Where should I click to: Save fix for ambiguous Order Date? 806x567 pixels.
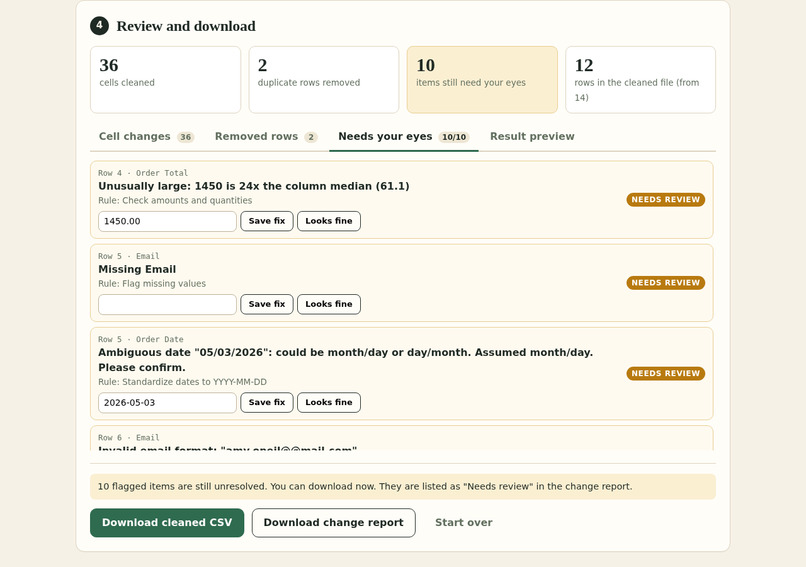coord(267,403)
